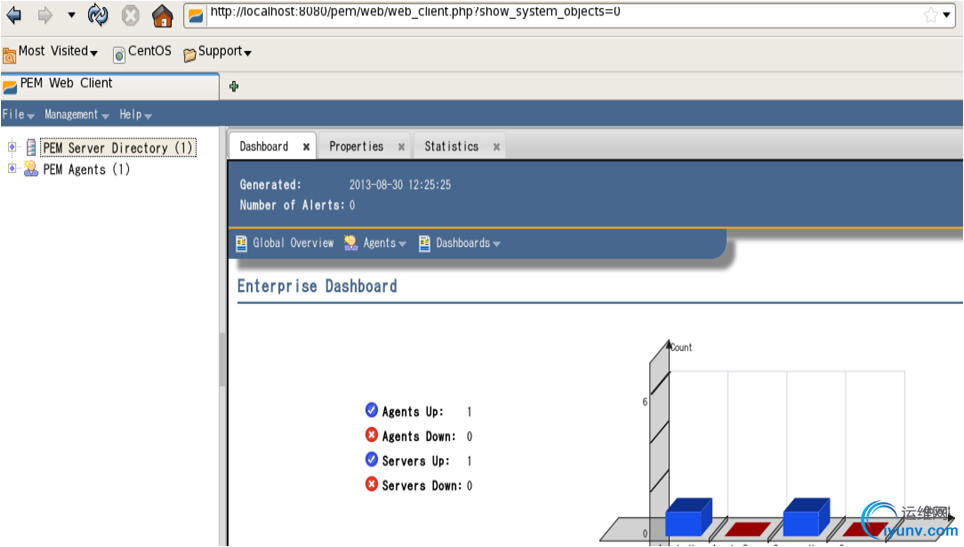Select the PEM Web Client browser tab

click(110, 85)
